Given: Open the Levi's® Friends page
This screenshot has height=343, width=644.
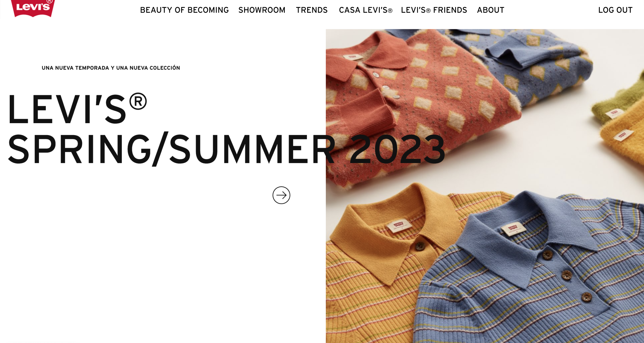Looking at the screenshot, I should pos(434,10).
